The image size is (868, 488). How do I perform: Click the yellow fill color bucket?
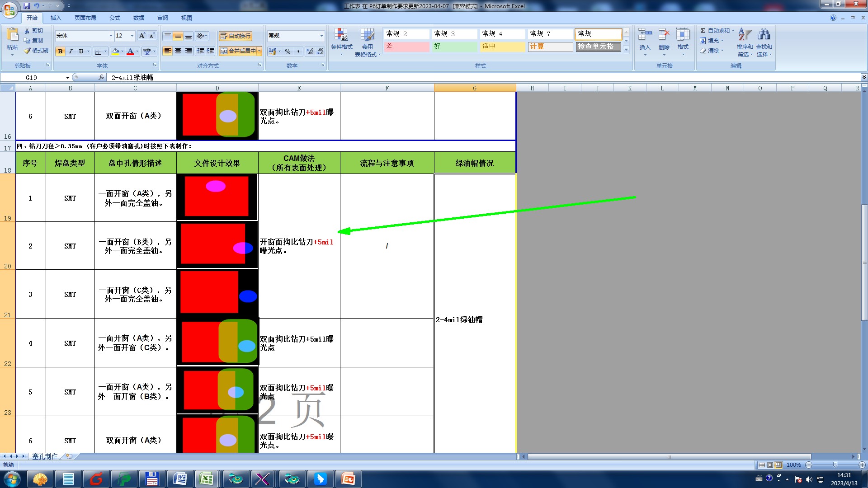coord(115,52)
